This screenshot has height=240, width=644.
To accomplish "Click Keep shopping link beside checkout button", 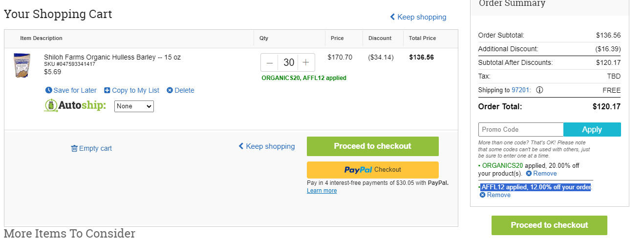I will click(x=266, y=146).
